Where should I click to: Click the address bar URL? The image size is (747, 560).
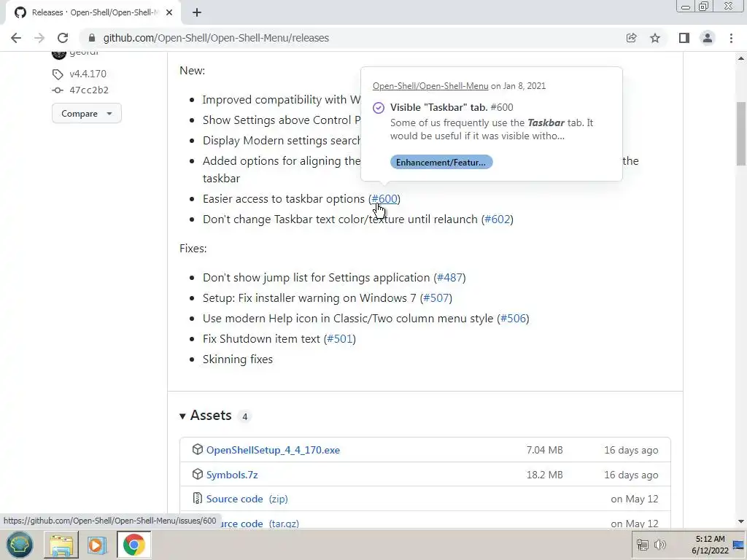tap(216, 38)
